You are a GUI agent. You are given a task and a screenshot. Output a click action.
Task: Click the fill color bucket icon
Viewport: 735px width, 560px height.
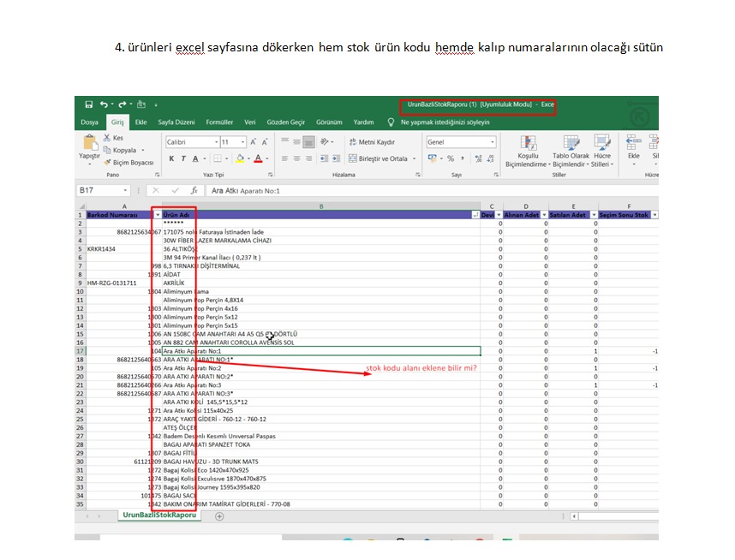tap(241, 158)
